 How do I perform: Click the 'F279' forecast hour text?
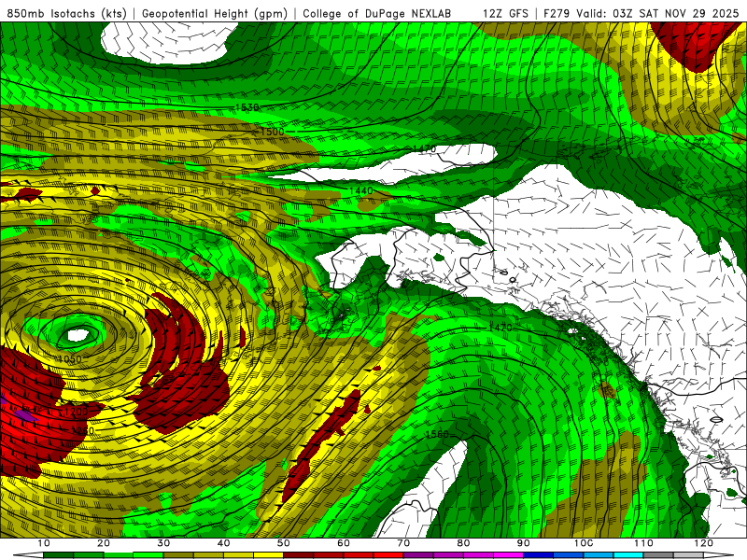click(557, 14)
